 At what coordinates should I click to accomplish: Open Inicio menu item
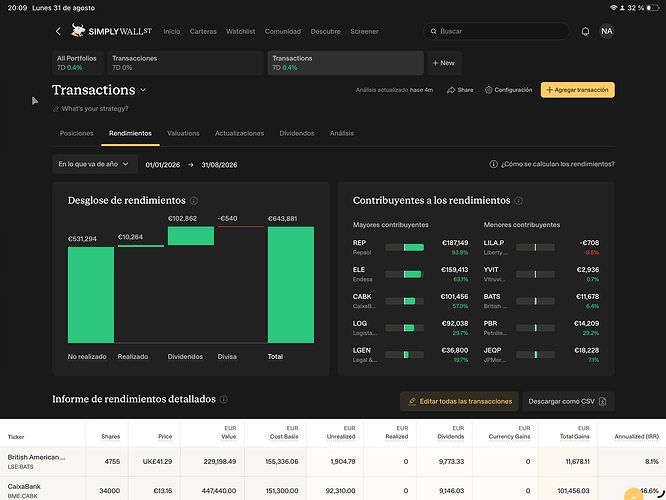pyautogui.click(x=172, y=31)
